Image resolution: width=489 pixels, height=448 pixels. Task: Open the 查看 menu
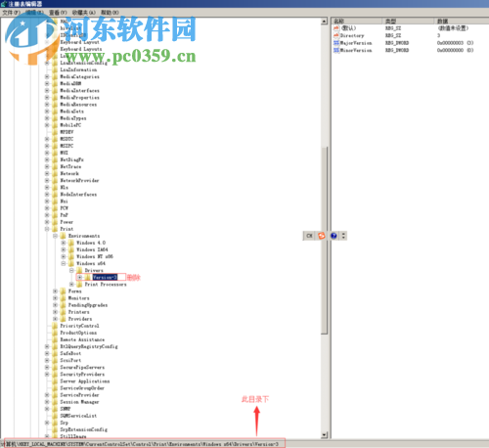click(x=58, y=13)
